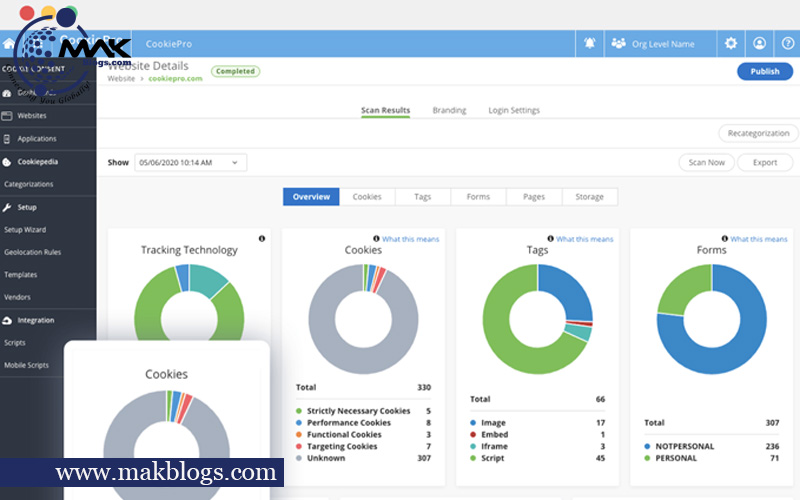
Task: Click Strictly Necessary Cookies green legend dot
Action: click(299, 411)
